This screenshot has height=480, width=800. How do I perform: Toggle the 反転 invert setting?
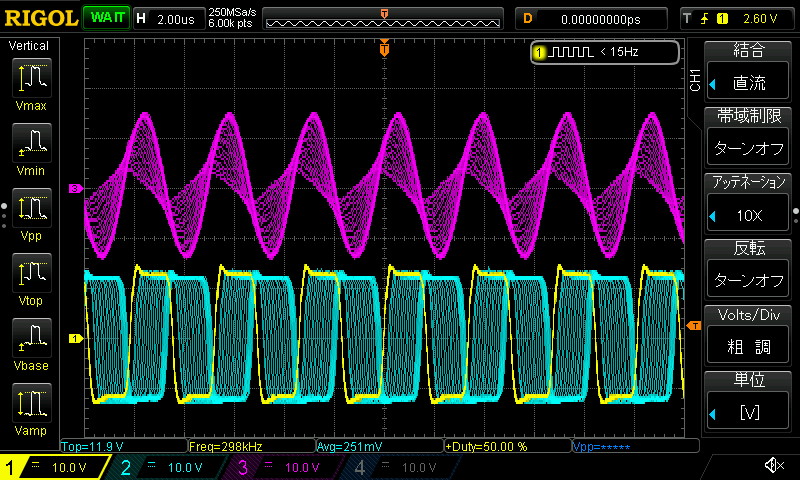pos(748,280)
